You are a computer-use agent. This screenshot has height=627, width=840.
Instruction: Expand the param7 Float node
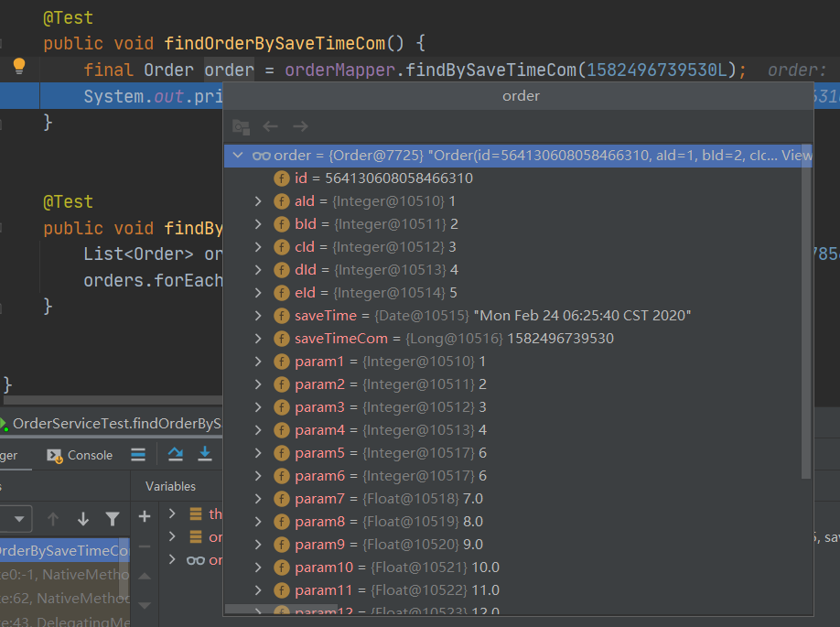pyautogui.click(x=258, y=499)
